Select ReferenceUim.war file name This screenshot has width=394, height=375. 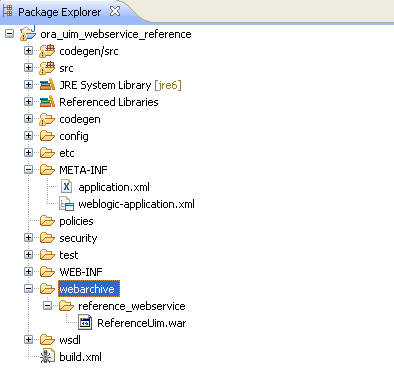point(142,323)
